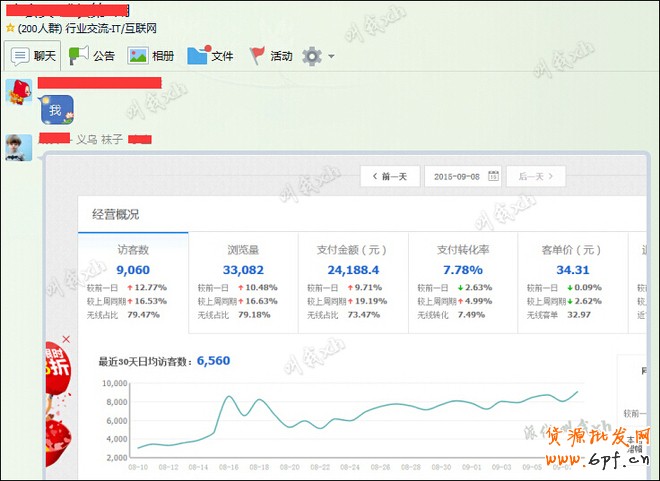
Task: Expand the dropdown arrow beside the gear
Action: [x=331, y=57]
